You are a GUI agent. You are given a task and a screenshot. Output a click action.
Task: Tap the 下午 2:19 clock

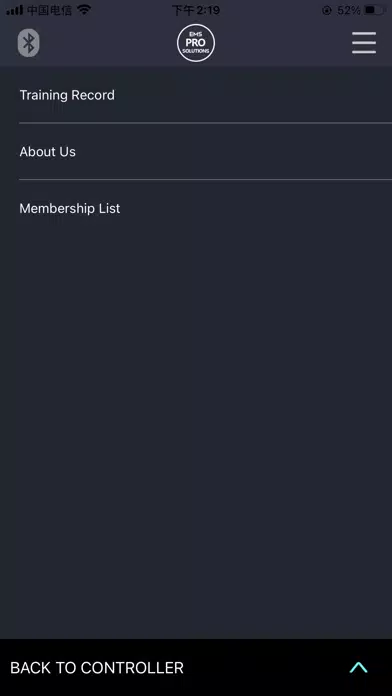196,10
